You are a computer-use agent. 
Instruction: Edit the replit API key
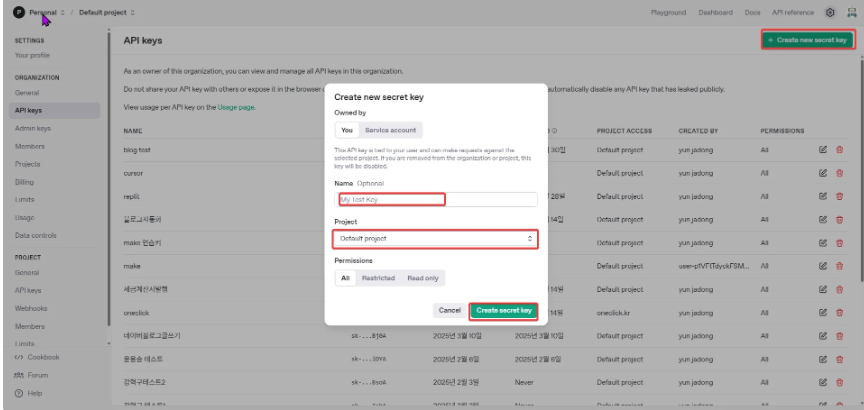click(x=823, y=196)
